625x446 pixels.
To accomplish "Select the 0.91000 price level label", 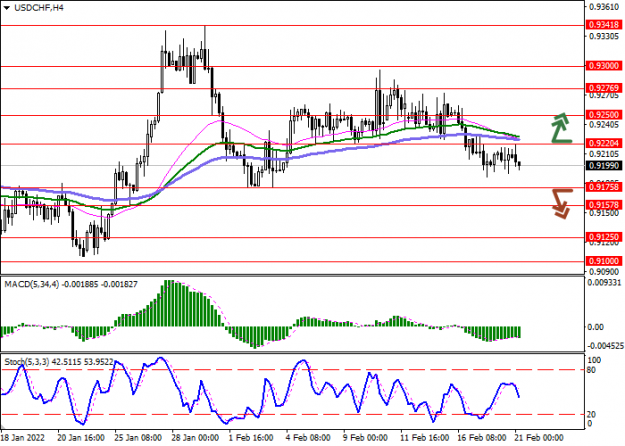I will (x=604, y=261).
